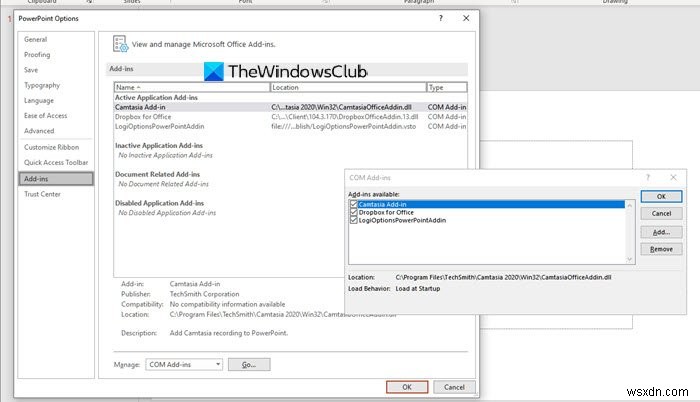The width and height of the screenshot is (700, 402).
Task: Click scroll down arrow in add-ins available list
Action: [x=629, y=260]
